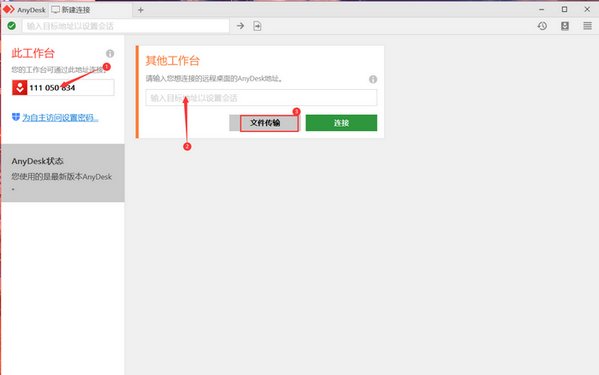Image resolution: width=599 pixels, height=375 pixels.
Task: Click the green connection status icon
Action: (x=11, y=26)
